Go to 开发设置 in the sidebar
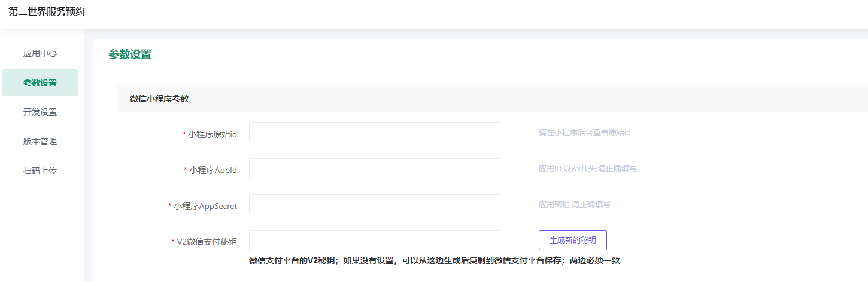Screen dimensions: 868x282 (40, 112)
